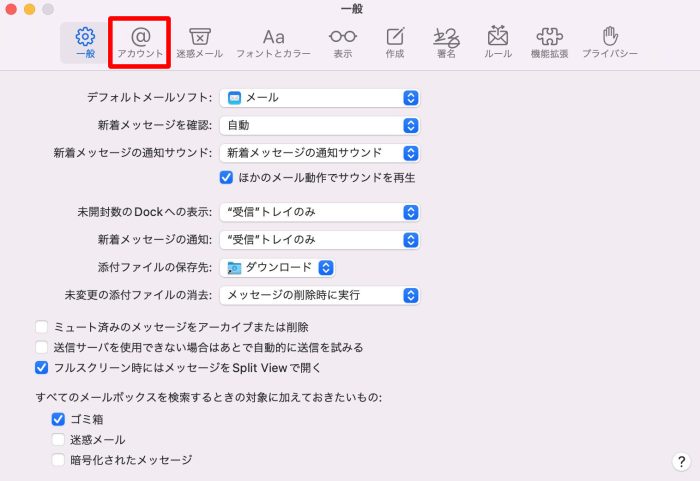Enable ミュート済みのメッセージをアーカイブまたは削除 checkbox

tap(42, 327)
